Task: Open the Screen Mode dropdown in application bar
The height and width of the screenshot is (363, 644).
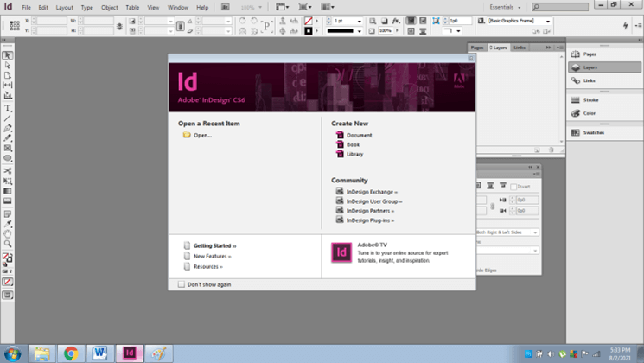Action: tap(305, 7)
